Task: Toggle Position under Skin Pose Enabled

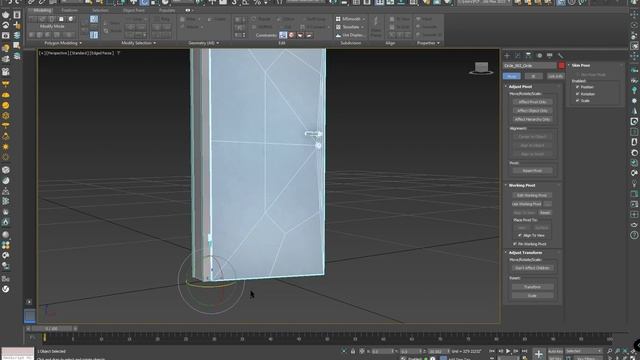Action: [x=578, y=87]
